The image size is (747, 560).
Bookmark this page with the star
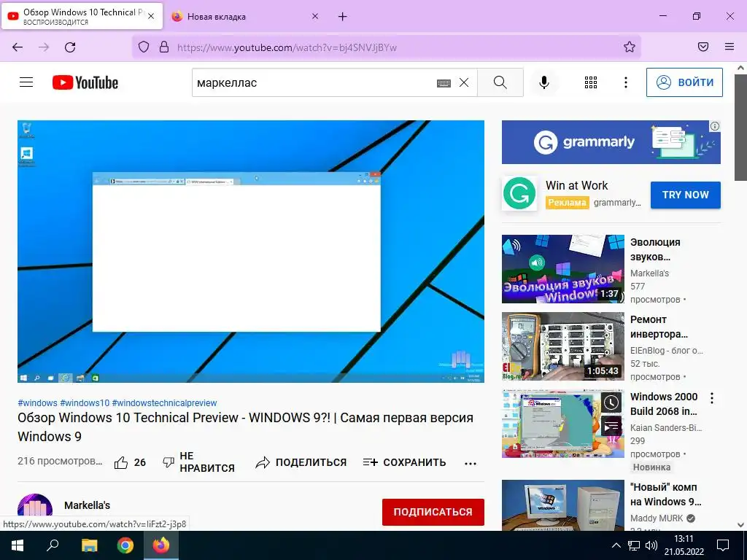tap(630, 47)
